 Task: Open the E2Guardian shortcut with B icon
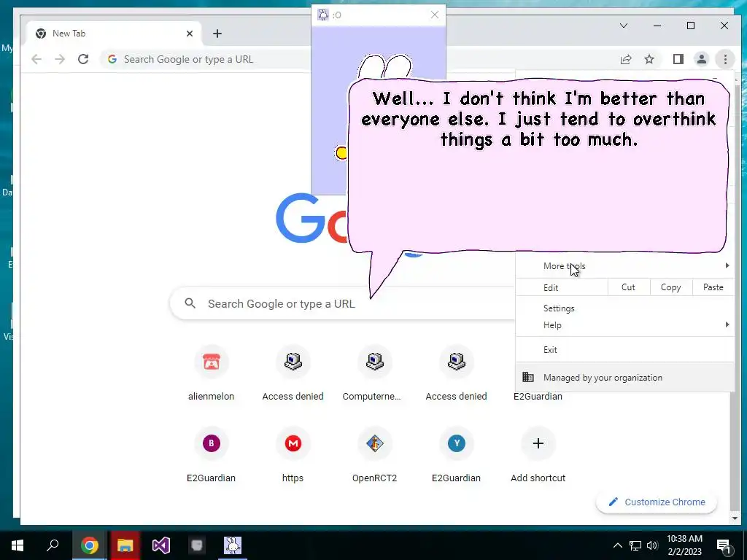211,456
